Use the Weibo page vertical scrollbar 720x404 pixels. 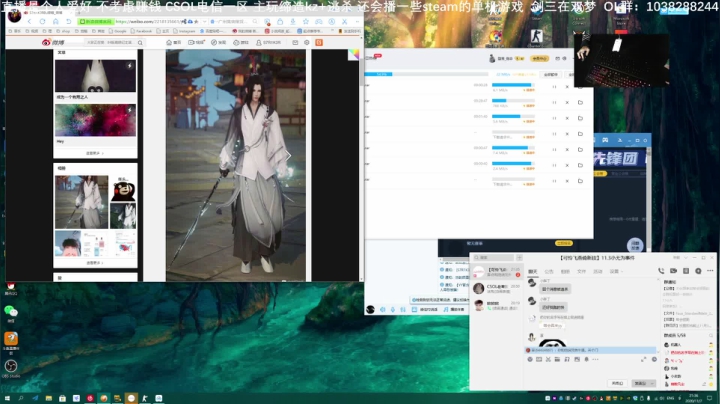(x=362, y=73)
